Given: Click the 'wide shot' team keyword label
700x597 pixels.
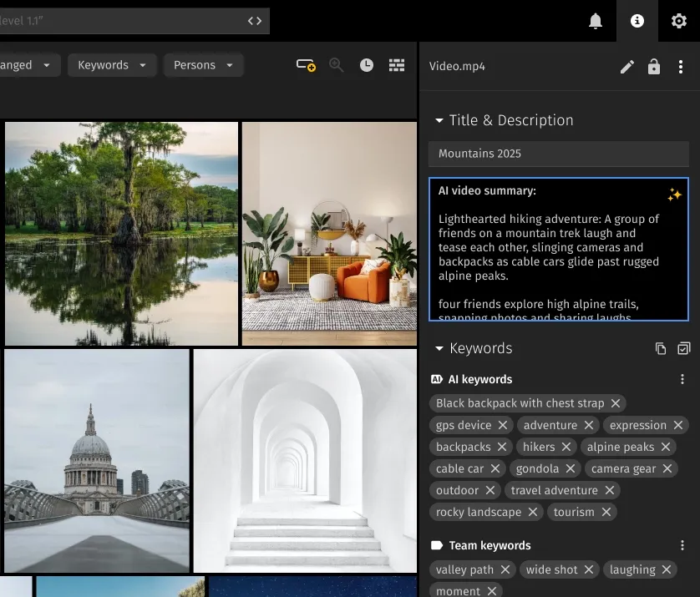Looking at the screenshot, I should [x=551, y=569].
